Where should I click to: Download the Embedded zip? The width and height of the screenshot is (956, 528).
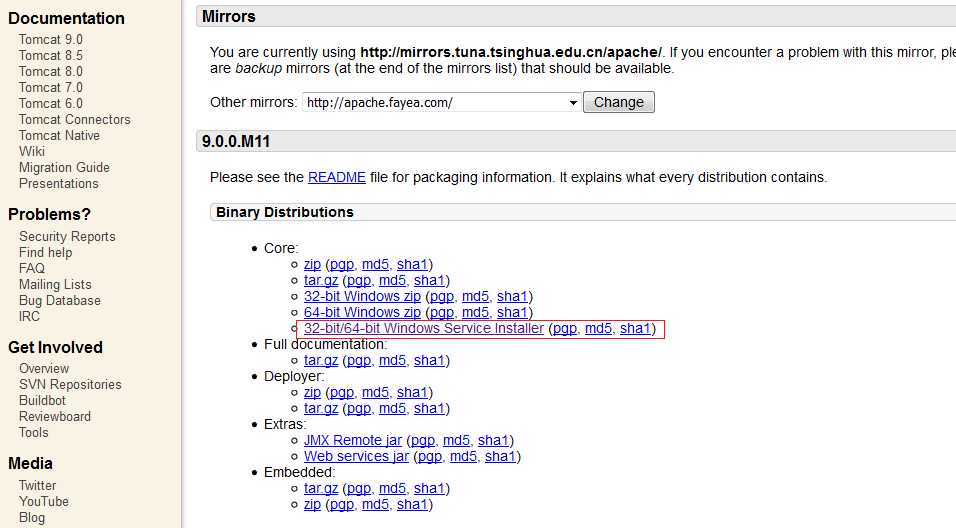tap(312, 504)
